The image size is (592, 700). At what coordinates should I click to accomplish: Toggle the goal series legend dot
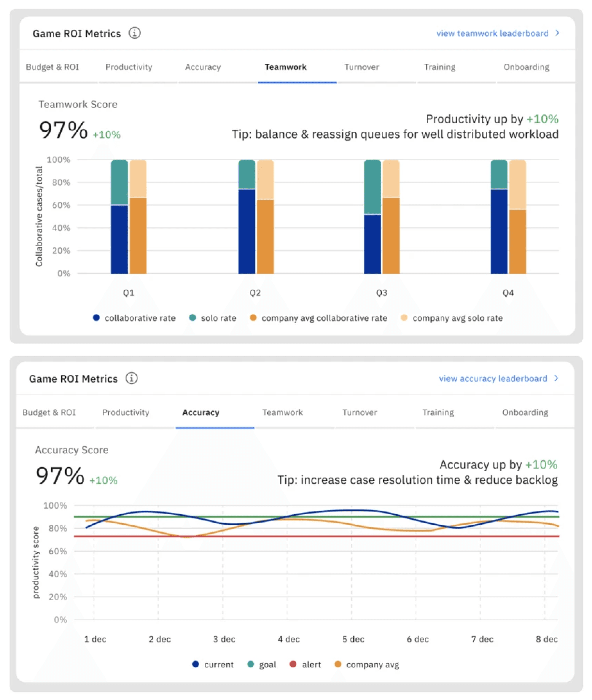point(250,664)
